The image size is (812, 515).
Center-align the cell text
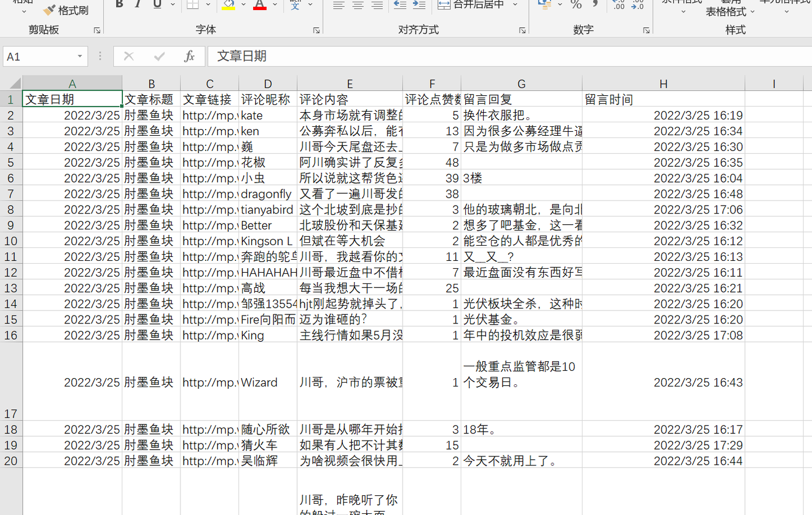[x=358, y=5]
